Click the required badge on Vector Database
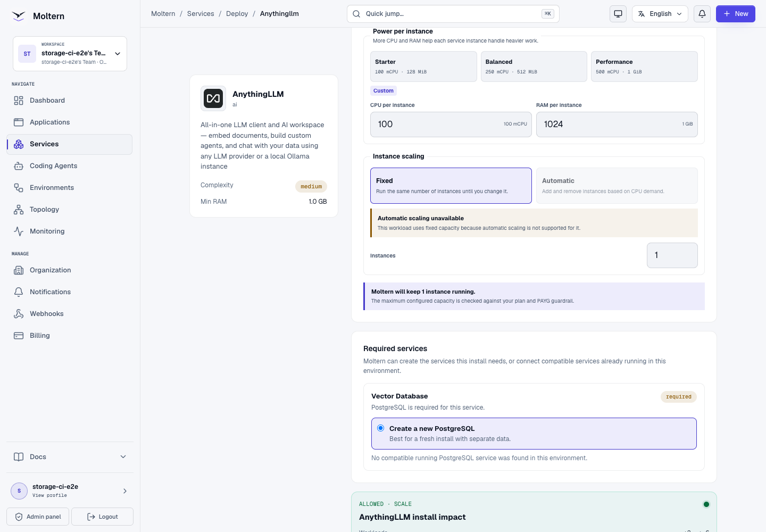Image resolution: width=766 pixels, height=532 pixels. pos(679,397)
